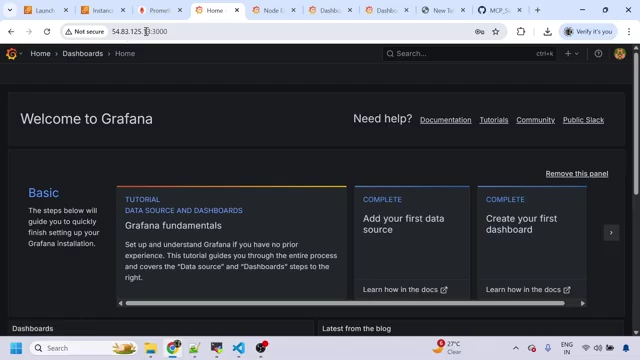
Task: Open a new browser tab
Action: click(x=538, y=10)
